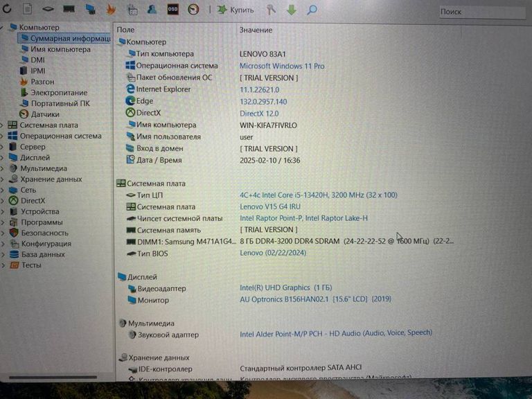
Task: Expand the DirectX tree node
Action: [2, 201]
